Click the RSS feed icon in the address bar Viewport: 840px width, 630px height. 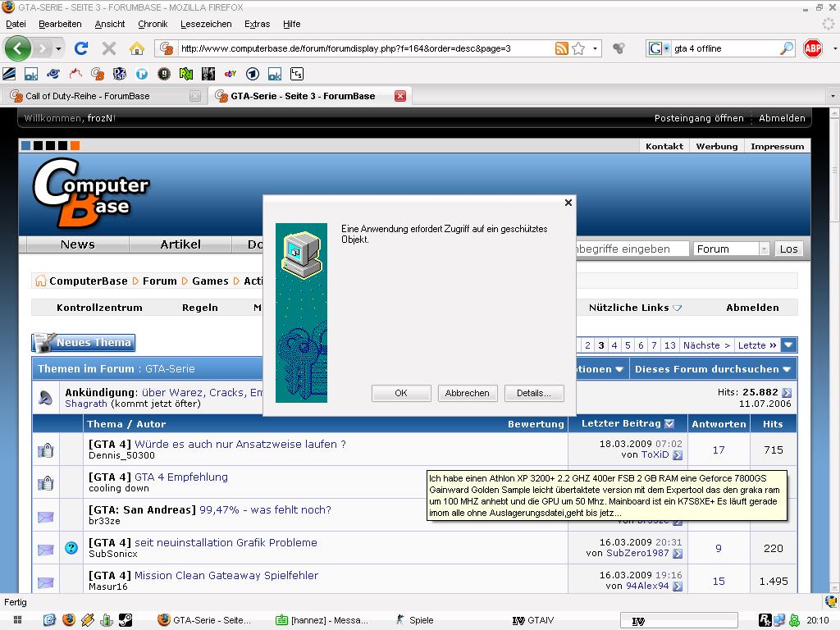coord(561,48)
